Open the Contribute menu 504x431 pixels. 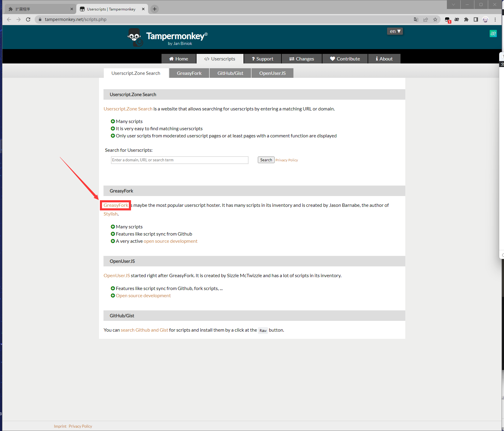[x=345, y=59]
